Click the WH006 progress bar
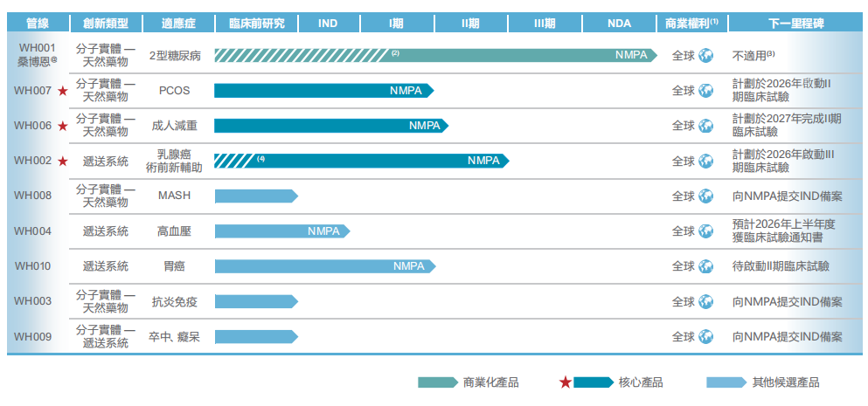868x406 pixels. click(331, 126)
